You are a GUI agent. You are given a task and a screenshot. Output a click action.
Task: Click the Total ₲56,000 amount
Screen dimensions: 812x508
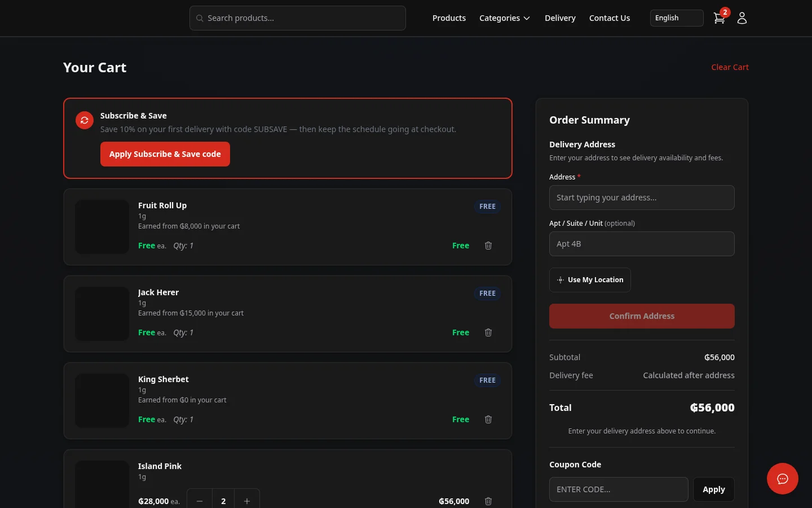point(712,408)
